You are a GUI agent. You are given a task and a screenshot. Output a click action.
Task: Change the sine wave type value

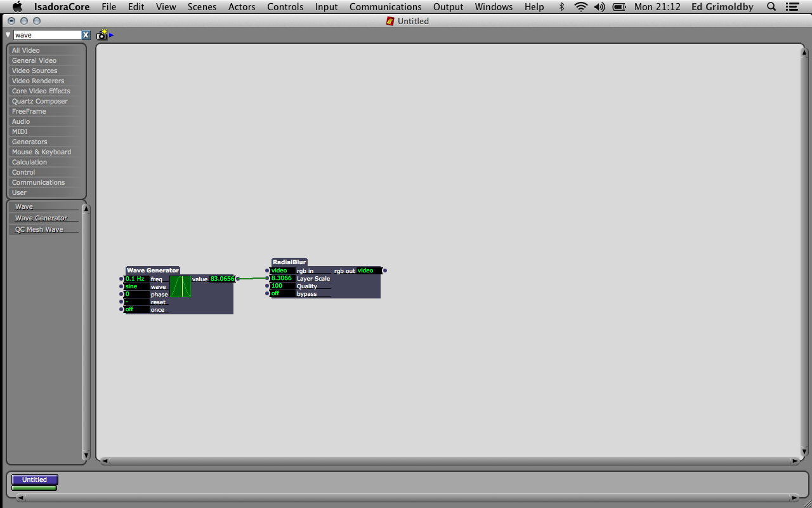[136, 286]
